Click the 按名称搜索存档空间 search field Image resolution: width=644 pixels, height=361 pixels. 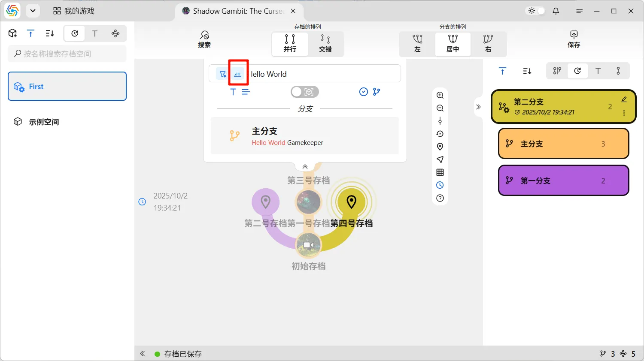67,54
